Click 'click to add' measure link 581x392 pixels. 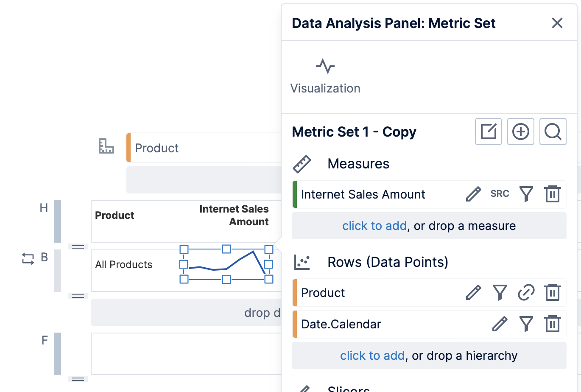[x=374, y=226]
